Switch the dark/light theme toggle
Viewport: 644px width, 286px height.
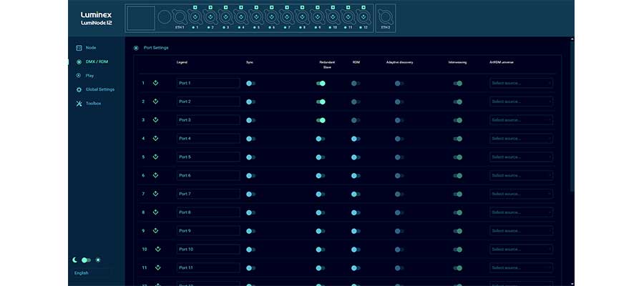(x=86, y=260)
